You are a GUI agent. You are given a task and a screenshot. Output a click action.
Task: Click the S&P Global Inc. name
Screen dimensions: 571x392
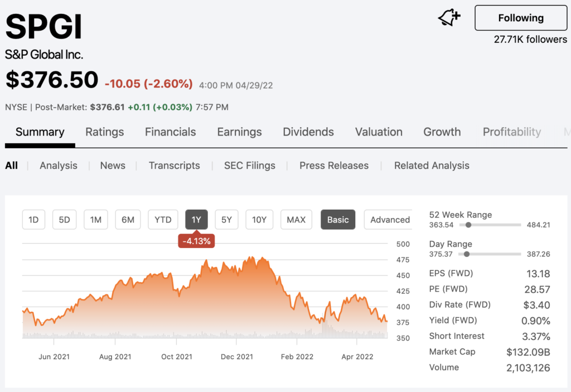point(44,55)
